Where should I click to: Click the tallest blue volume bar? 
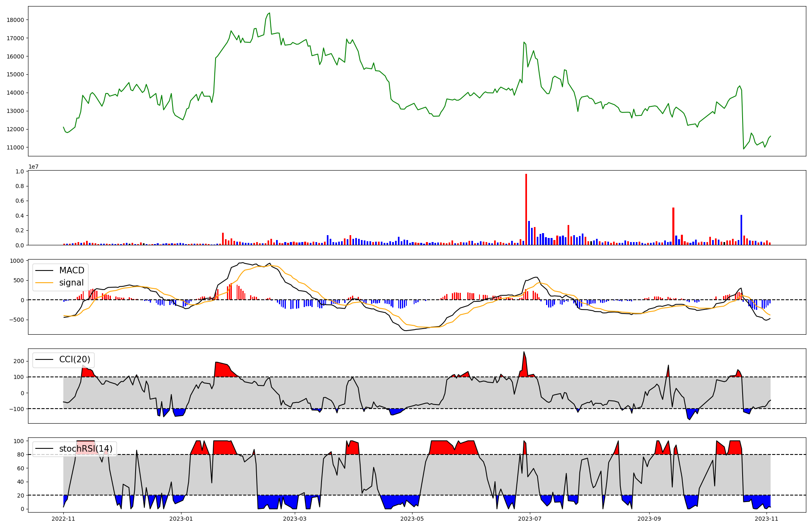(741, 229)
